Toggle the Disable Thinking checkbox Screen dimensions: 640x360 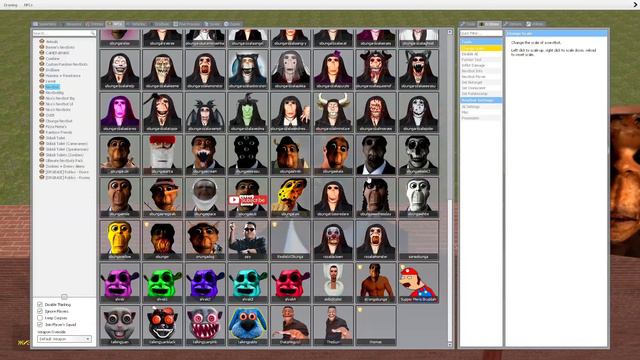[x=40, y=304]
